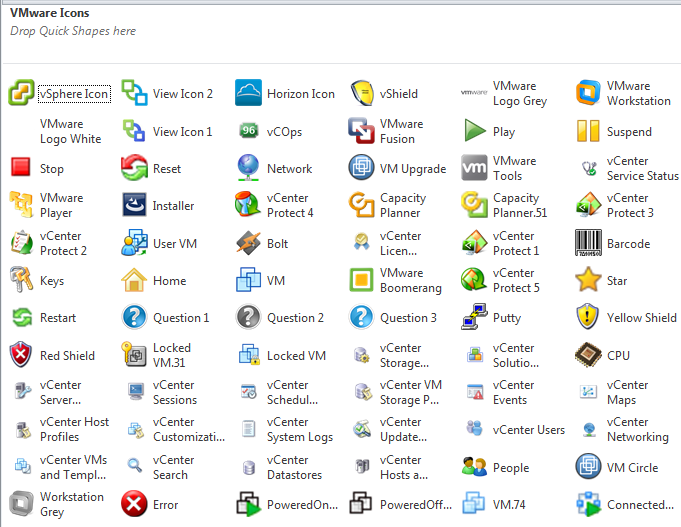This screenshot has height=527, width=681.
Task: Choose the yellow Suspend bars icon
Action: click(x=588, y=131)
